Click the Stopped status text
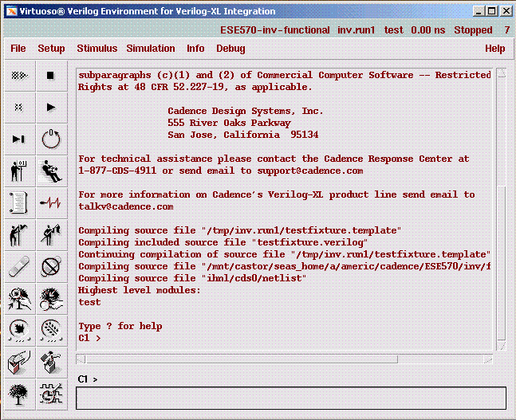Screen dimensions: 516x420 tap(473, 30)
